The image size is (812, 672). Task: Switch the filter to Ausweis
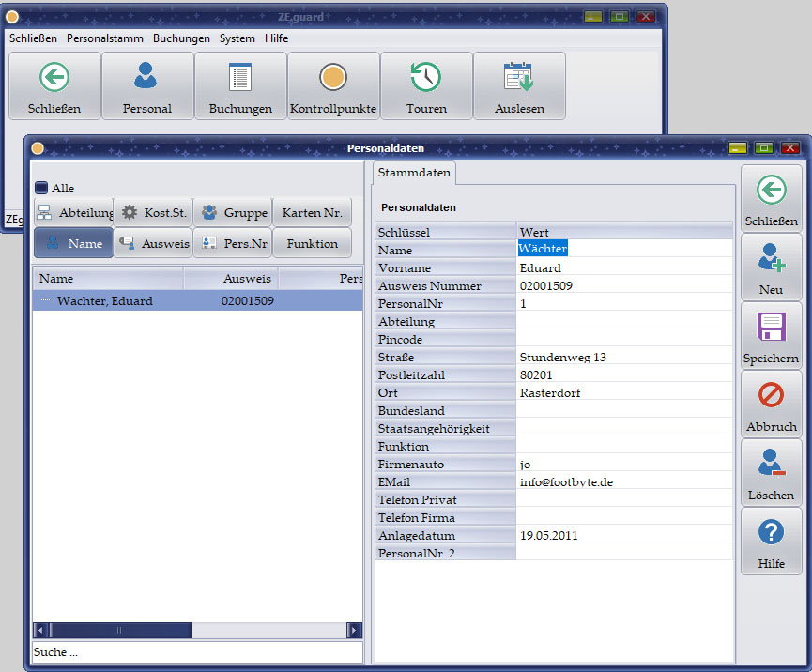(153, 243)
